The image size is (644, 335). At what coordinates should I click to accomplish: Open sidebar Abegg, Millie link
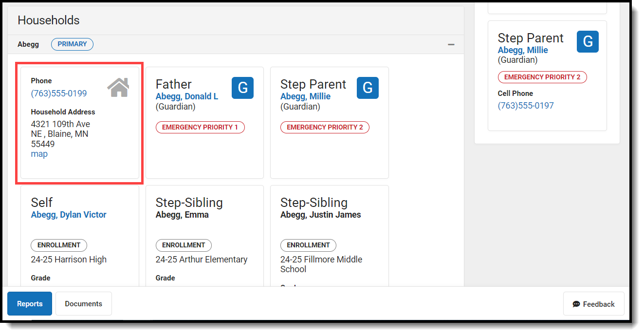click(523, 50)
